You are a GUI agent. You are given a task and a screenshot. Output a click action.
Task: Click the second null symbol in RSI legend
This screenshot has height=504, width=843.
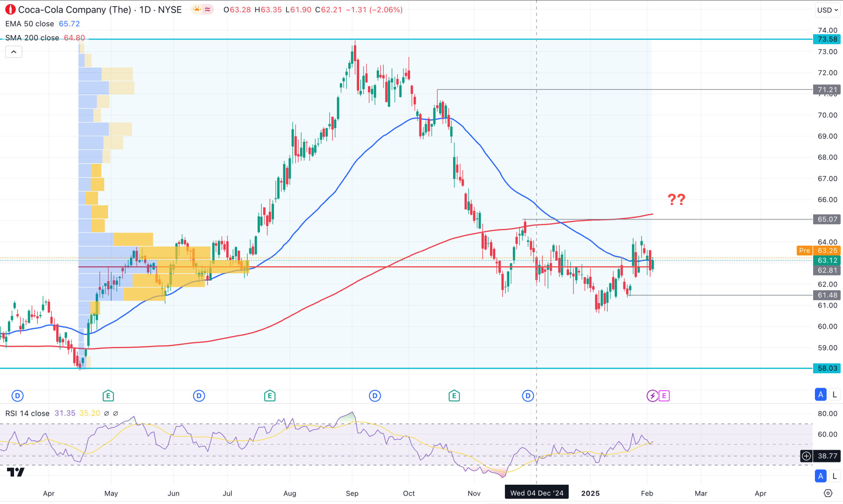tap(115, 413)
